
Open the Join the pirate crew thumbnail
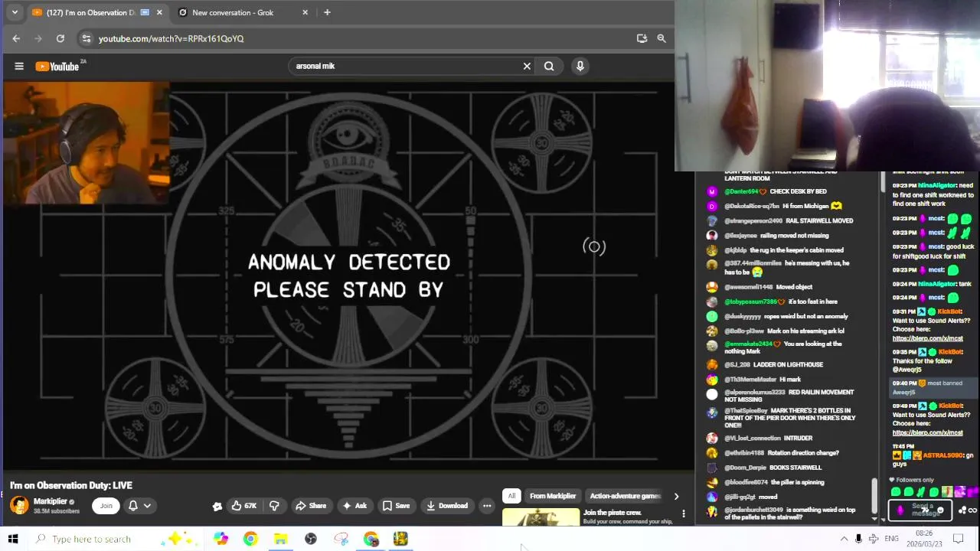(x=541, y=517)
